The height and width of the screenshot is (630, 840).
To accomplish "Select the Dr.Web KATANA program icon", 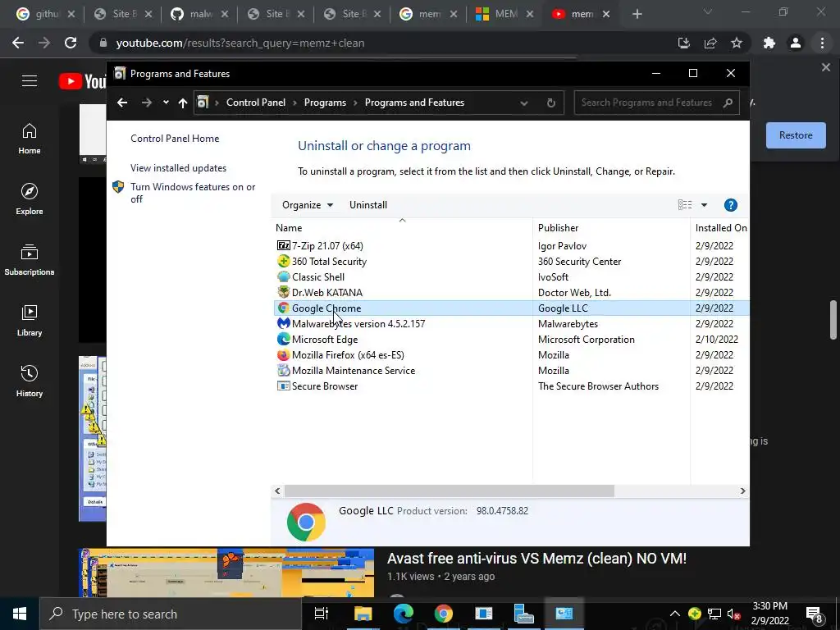I will click(283, 293).
